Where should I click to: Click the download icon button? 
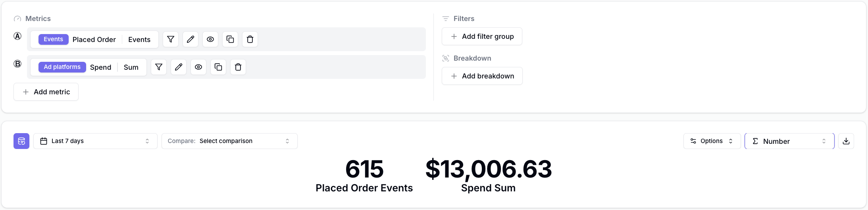coord(846,141)
